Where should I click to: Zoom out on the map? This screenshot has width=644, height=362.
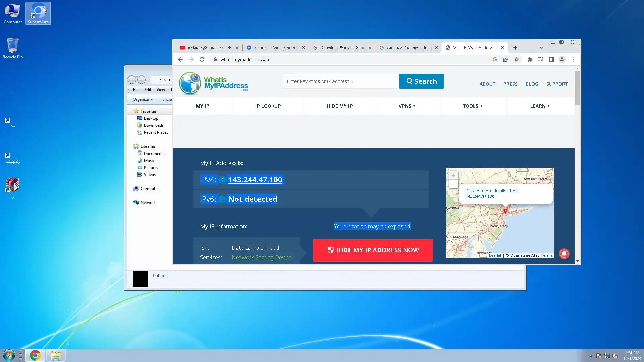point(453,184)
